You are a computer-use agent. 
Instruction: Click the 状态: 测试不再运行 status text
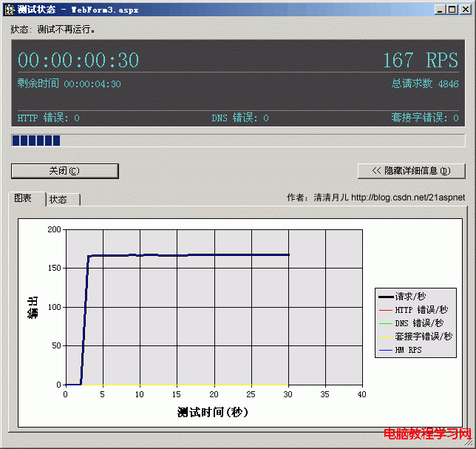(52, 30)
